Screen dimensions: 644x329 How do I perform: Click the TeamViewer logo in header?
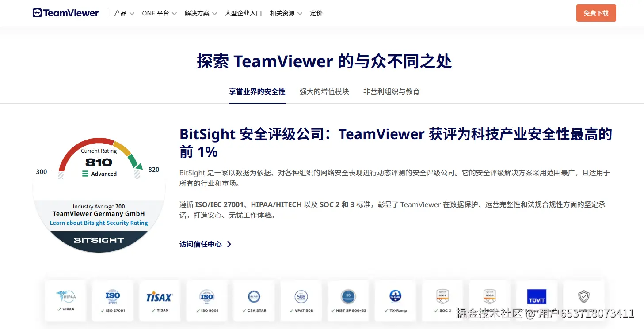(66, 13)
